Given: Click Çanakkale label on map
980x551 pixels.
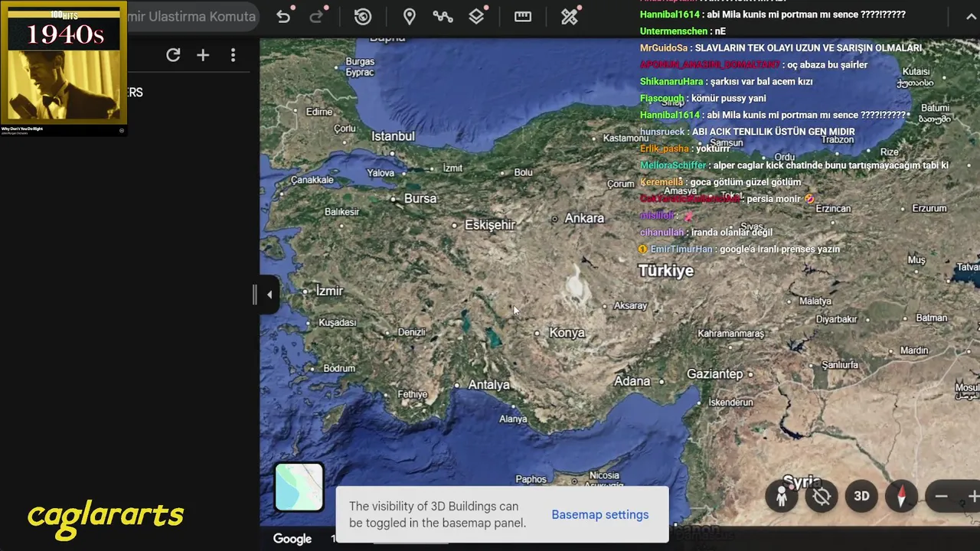Looking at the screenshot, I should (x=312, y=180).
